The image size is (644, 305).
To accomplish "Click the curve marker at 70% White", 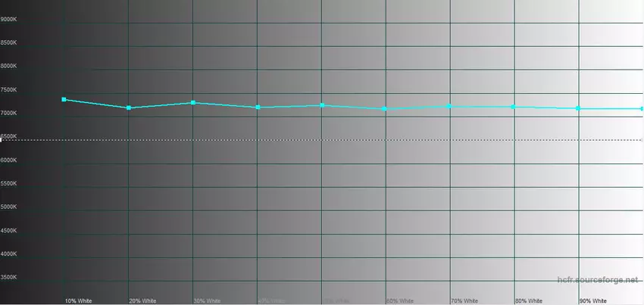I will tap(450, 106).
